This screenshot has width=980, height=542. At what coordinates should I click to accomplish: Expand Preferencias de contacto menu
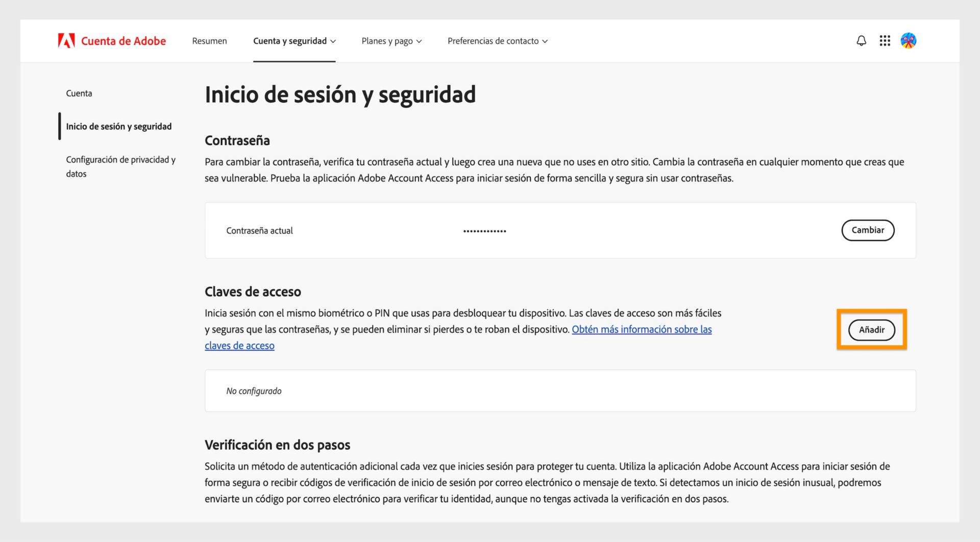tap(497, 41)
